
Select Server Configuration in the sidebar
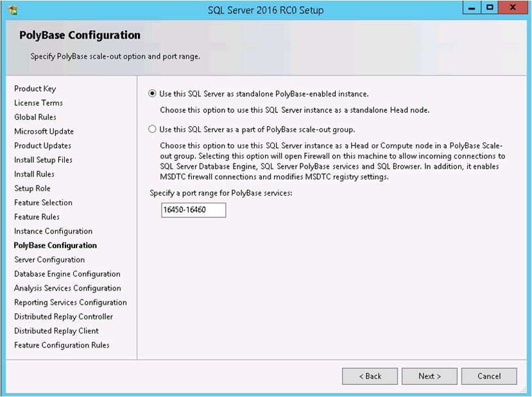[49, 260]
